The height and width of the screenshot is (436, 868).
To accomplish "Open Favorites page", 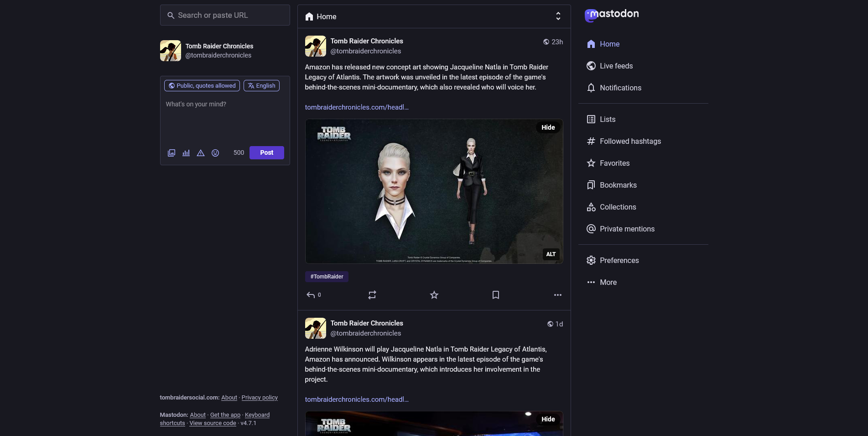I will [x=608, y=163].
